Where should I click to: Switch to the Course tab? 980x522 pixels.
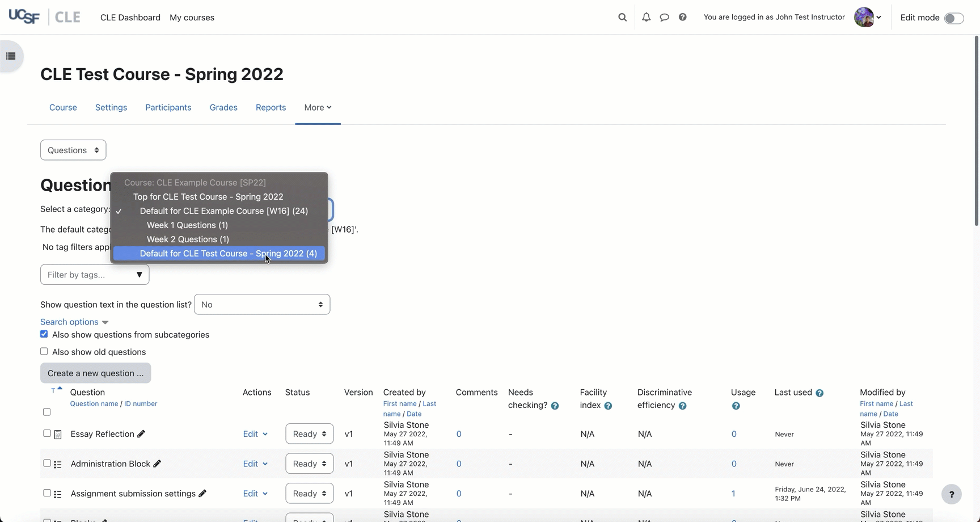[x=63, y=107]
